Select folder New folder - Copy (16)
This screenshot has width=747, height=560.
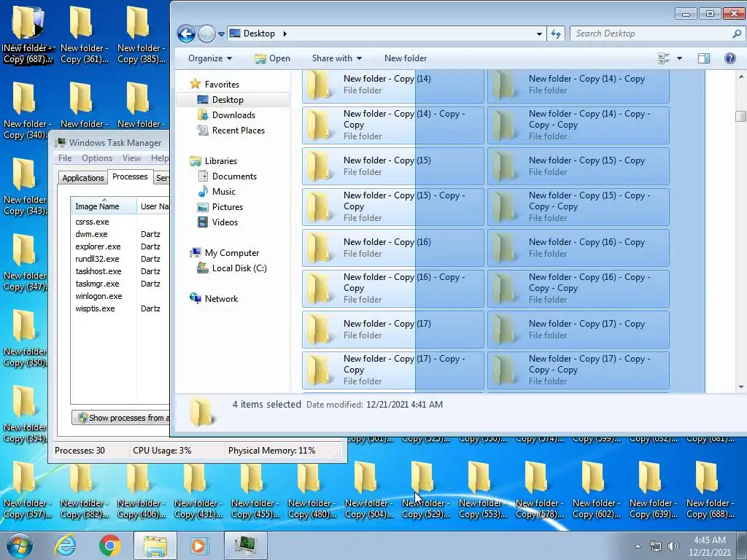point(393,248)
